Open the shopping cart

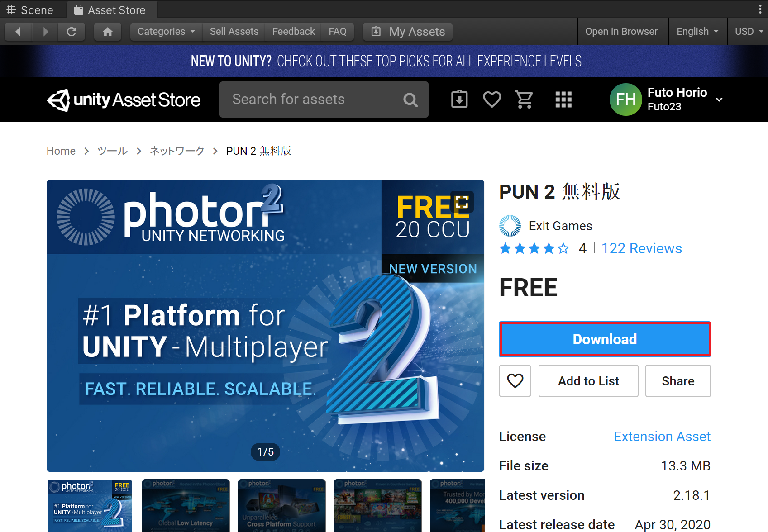[525, 100]
